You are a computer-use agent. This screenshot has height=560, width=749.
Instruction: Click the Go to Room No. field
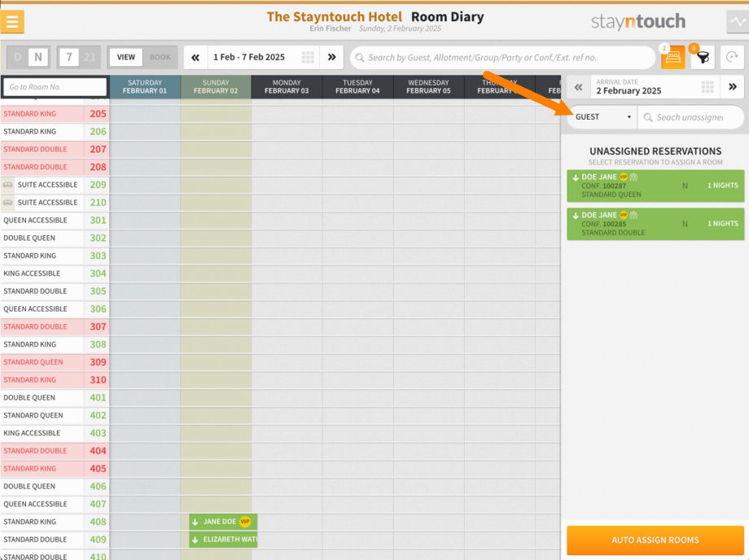(55, 87)
